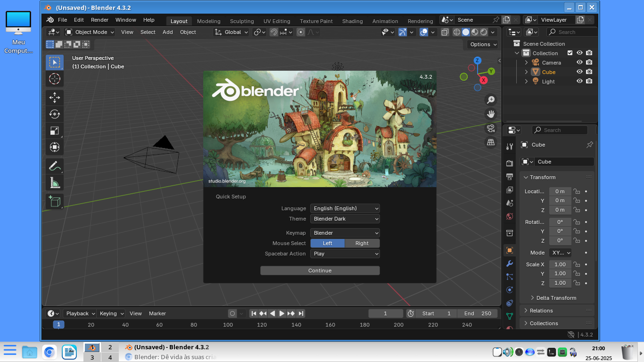The height and width of the screenshot is (362, 644).
Task: Click the red X axis on navigation gizmo
Action: point(484,80)
